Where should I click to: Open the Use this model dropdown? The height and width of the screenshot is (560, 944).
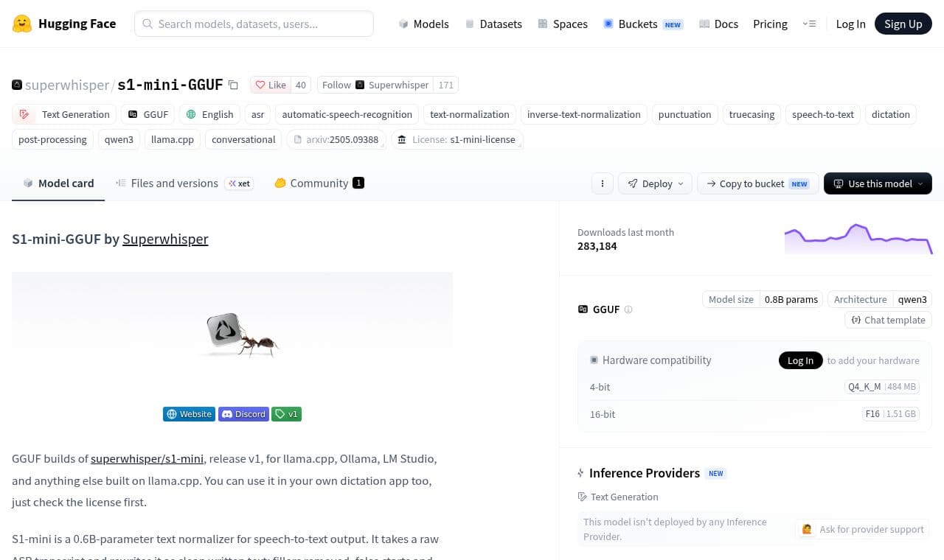pos(878,183)
